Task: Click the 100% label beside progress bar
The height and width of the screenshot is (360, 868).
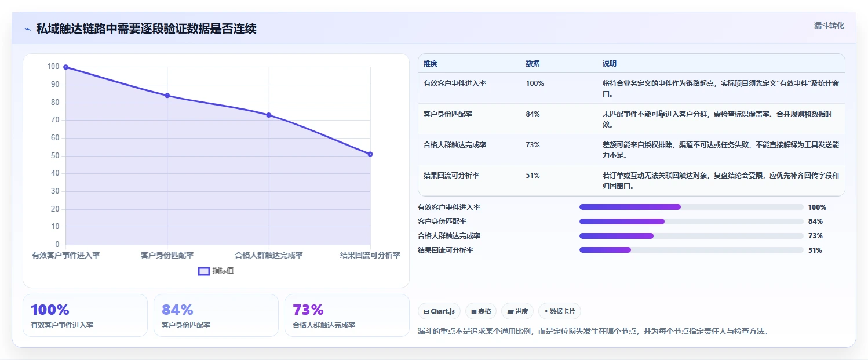Action: 817,207
